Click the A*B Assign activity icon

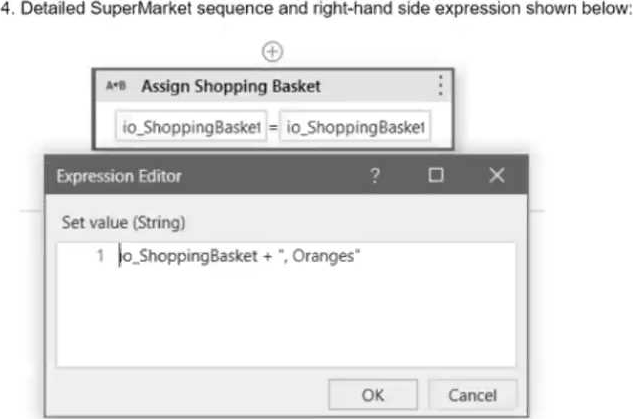[x=116, y=86]
